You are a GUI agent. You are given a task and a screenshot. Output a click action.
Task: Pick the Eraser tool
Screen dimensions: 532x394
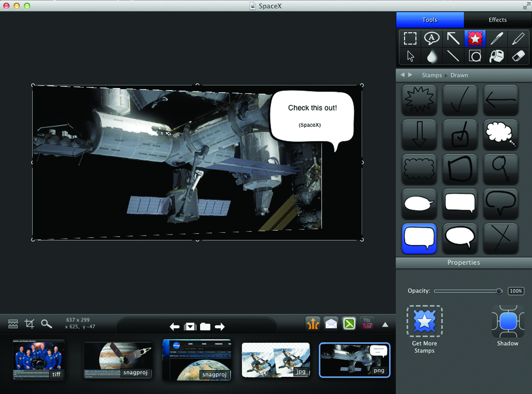[x=518, y=56]
